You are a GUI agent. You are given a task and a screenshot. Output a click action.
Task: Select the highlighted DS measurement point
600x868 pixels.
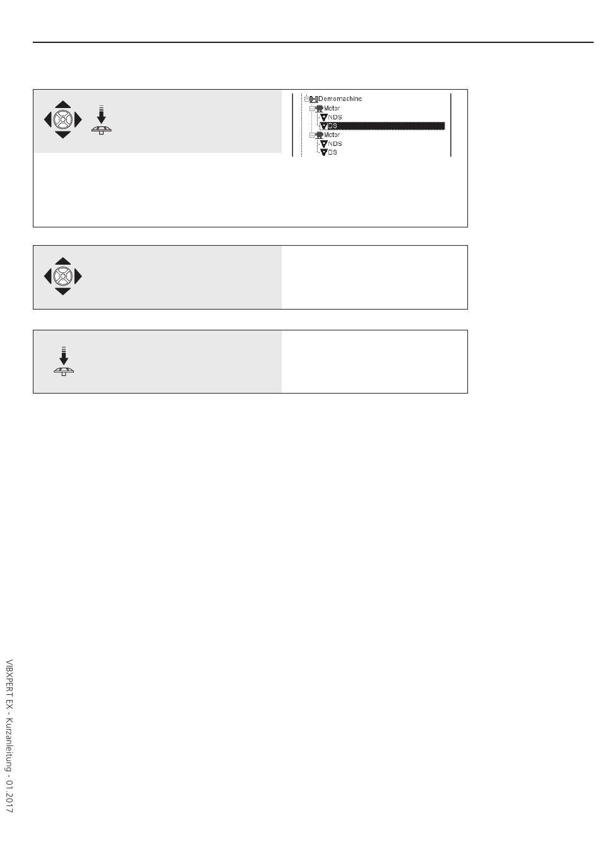pyautogui.click(x=382, y=126)
